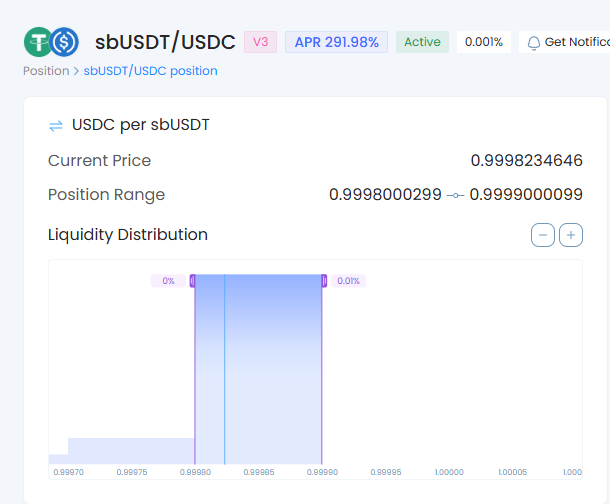610x504 pixels.
Task: Click the Liquidity Distribution heading
Action: tap(128, 235)
